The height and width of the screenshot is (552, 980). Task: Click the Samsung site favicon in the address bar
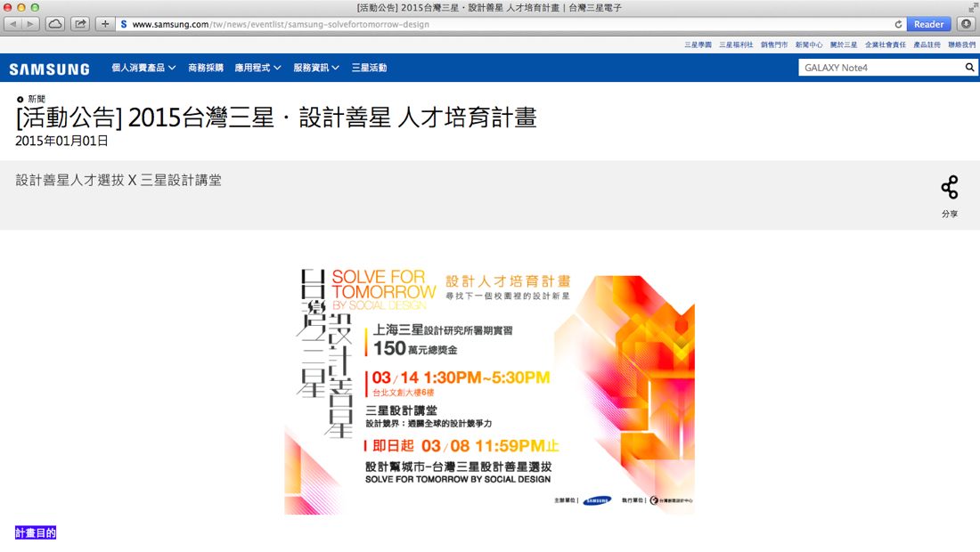click(124, 24)
